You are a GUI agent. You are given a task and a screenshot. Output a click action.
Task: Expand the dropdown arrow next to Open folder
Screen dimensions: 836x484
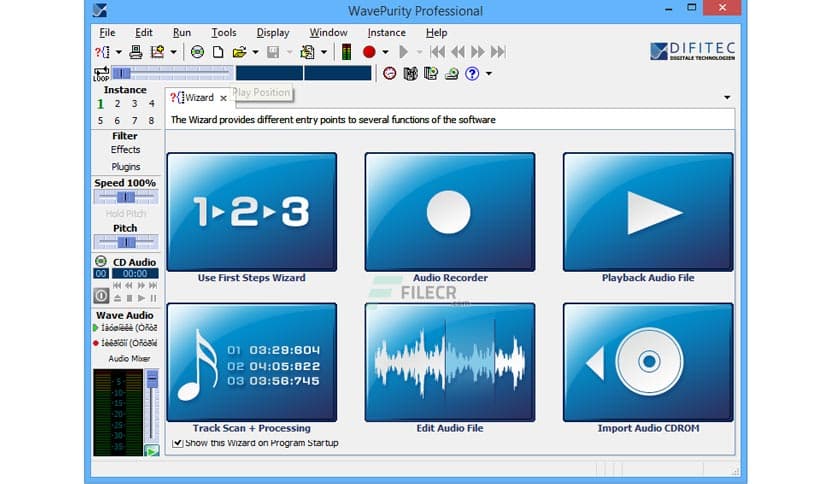pyautogui.click(x=255, y=52)
